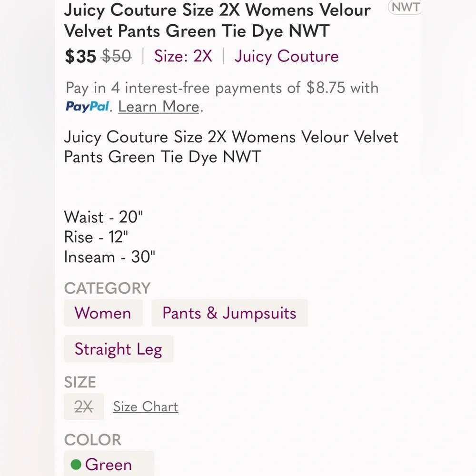Click the Pay in 4 payments text
Screen dimensions: 476x476
221,88
